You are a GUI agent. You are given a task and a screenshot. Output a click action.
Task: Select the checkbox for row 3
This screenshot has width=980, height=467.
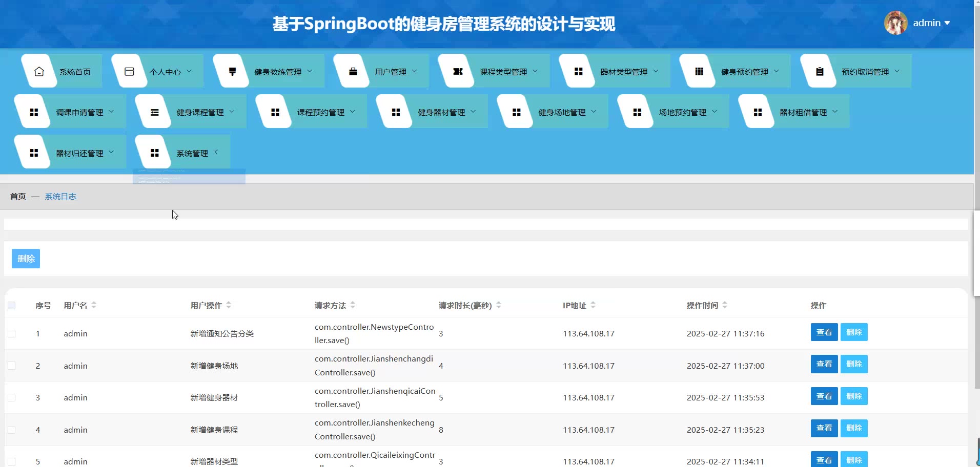point(12,398)
